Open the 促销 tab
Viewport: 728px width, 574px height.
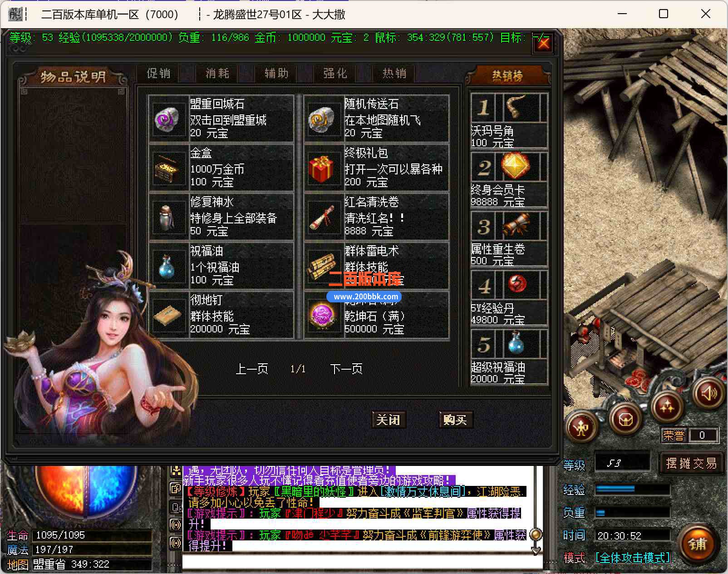coord(158,73)
